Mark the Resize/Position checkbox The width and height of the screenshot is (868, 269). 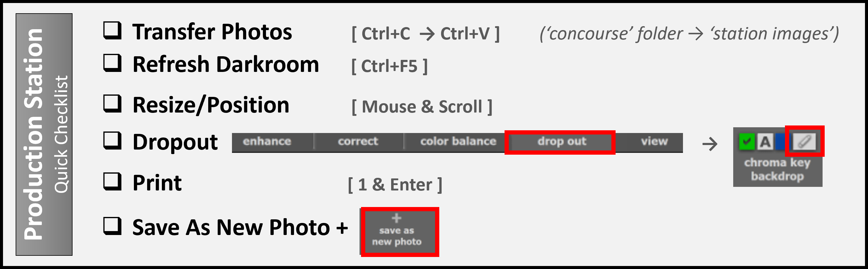112,104
